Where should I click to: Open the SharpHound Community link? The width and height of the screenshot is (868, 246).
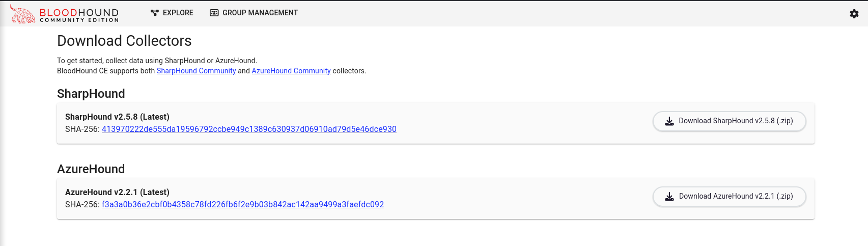[x=196, y=71]
